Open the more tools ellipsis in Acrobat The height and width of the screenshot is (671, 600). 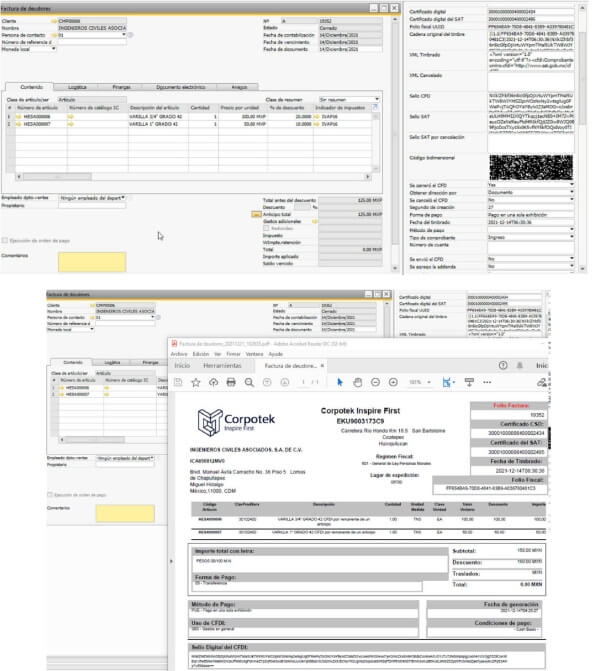(x=487, y=382)
